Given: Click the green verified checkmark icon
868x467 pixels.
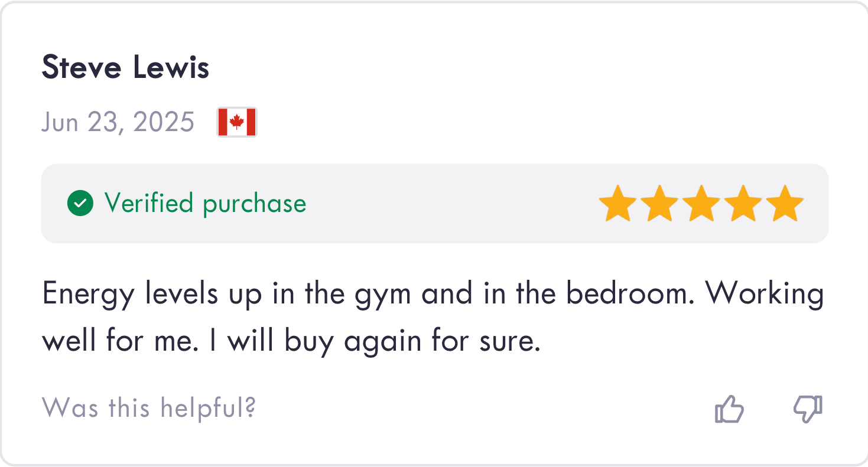Looking at the screenshot, I should [80, 203].
